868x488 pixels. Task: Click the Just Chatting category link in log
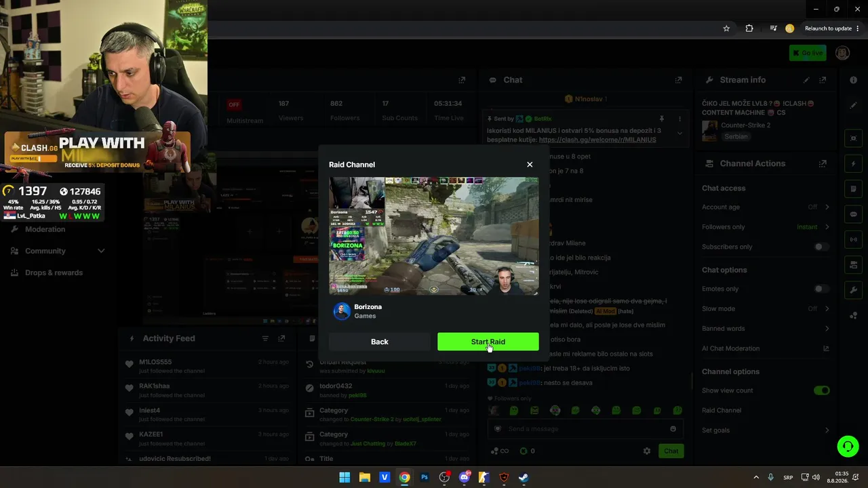click(368, 444)
